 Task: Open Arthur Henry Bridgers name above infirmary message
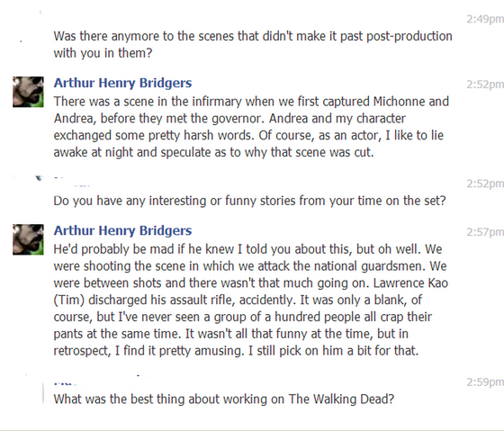[x=122, y=83]
